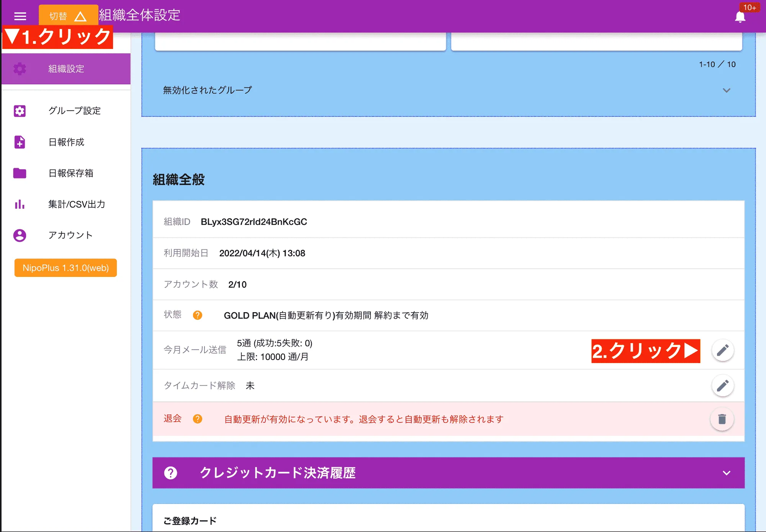Click the 10+ notification badge
The height and width of the screenshot is (532, 766).
pos(750,7)
